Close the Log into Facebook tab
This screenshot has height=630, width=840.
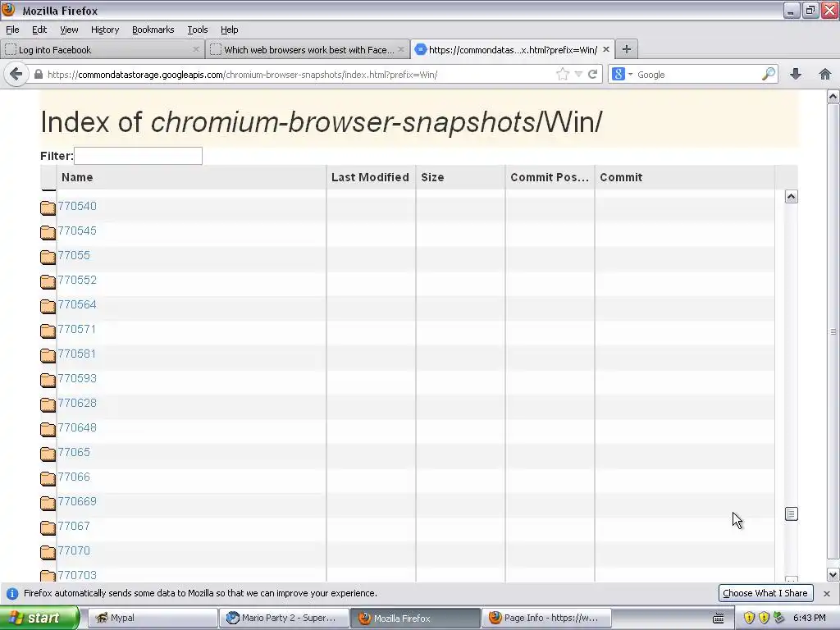click(195, 49)
